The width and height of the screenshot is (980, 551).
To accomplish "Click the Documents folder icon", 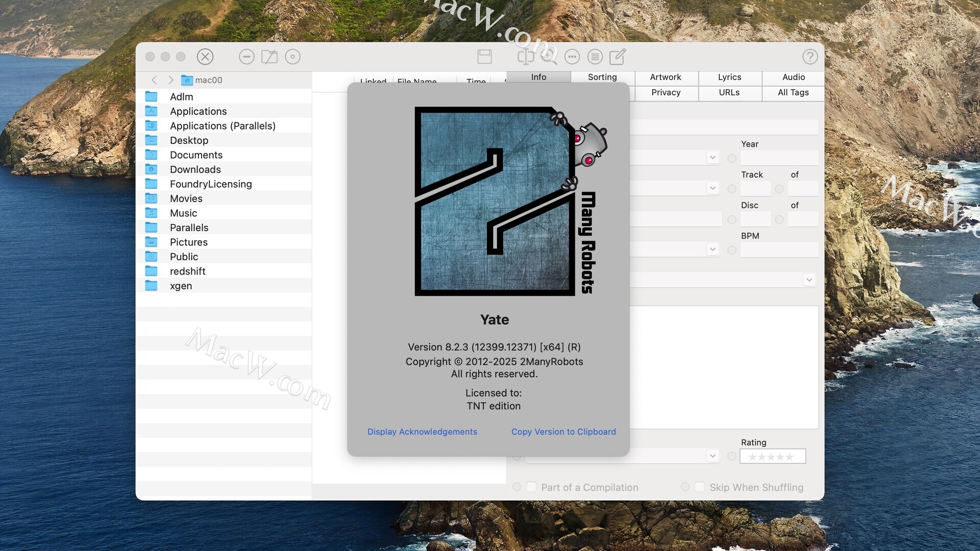I will pos(151,155).
